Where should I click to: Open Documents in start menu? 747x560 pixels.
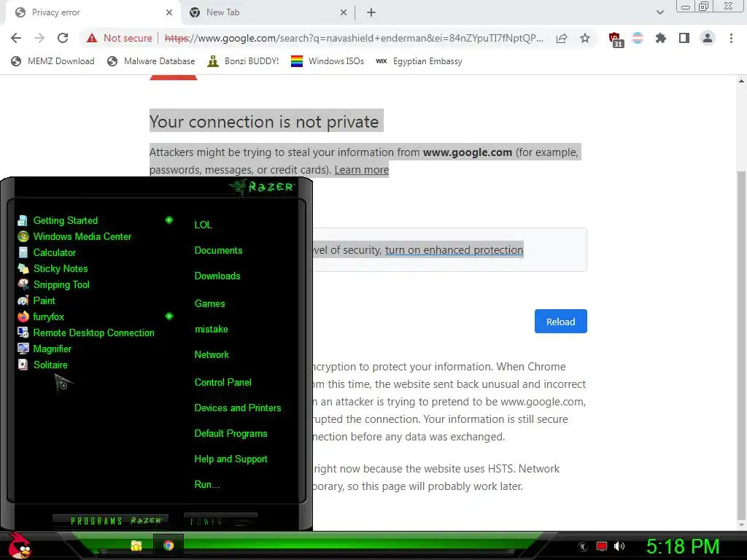[x=218, y=251]
